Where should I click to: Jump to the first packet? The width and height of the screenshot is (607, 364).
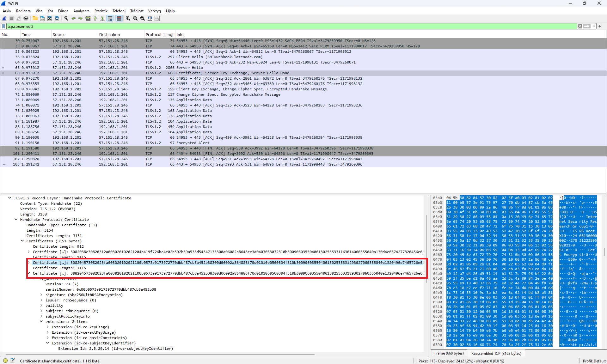(95, 18)
